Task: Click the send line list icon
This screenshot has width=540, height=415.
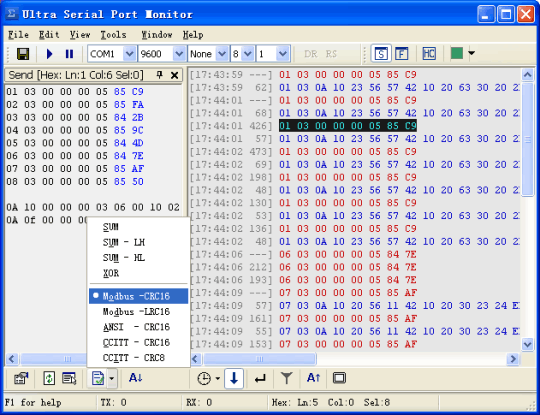Action: pyautogui.click(x=69, y=378)
